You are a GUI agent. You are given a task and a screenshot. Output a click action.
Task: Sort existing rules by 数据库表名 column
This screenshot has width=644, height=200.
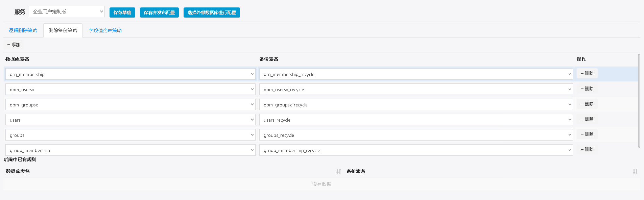tap(339, 171)
